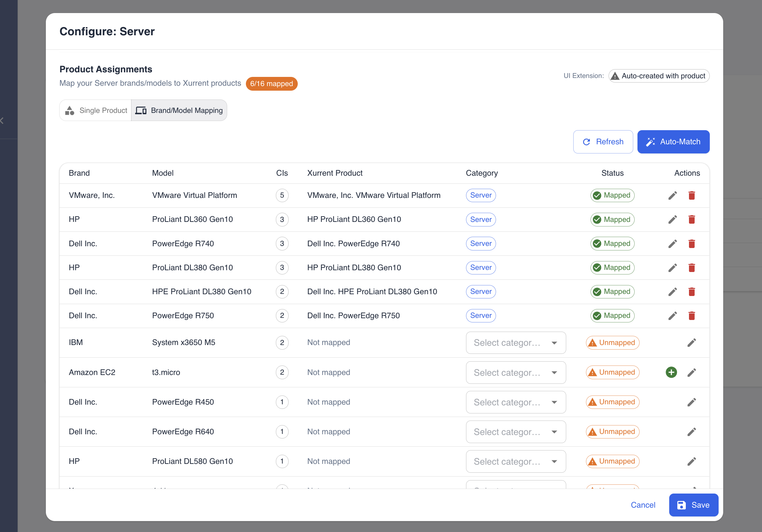Switch to Single Product mode
Viewport: 762px width, 532px height.
pos(96,110)
